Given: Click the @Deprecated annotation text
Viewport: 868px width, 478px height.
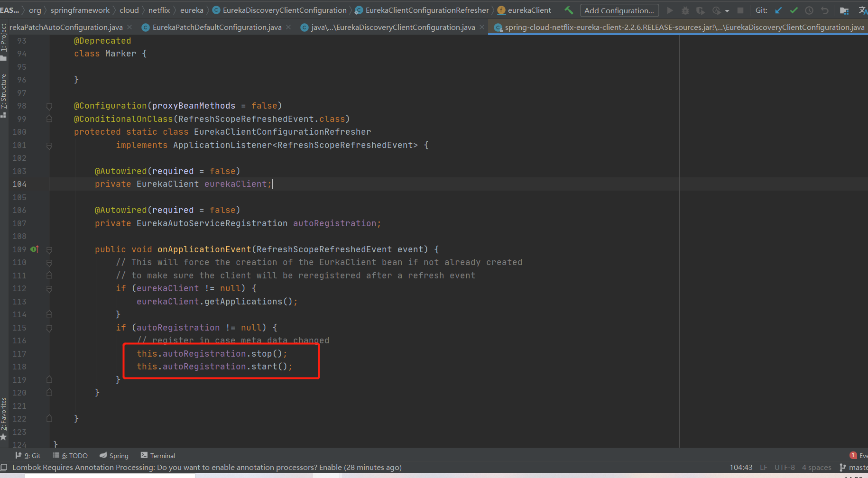Looking at the screenshot, I should click(102, 41).
